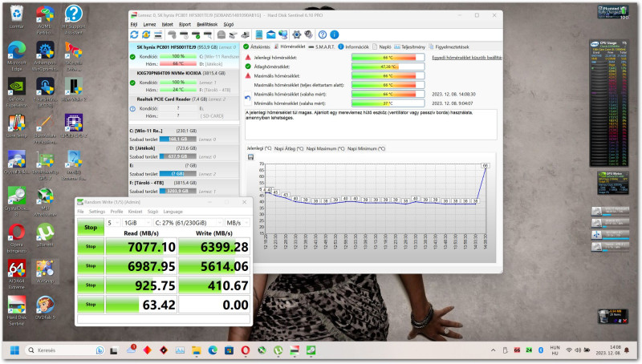642x364 pixels.
Task: Click the blue info circle icon in the toolbar
Action: coord(335,34)
